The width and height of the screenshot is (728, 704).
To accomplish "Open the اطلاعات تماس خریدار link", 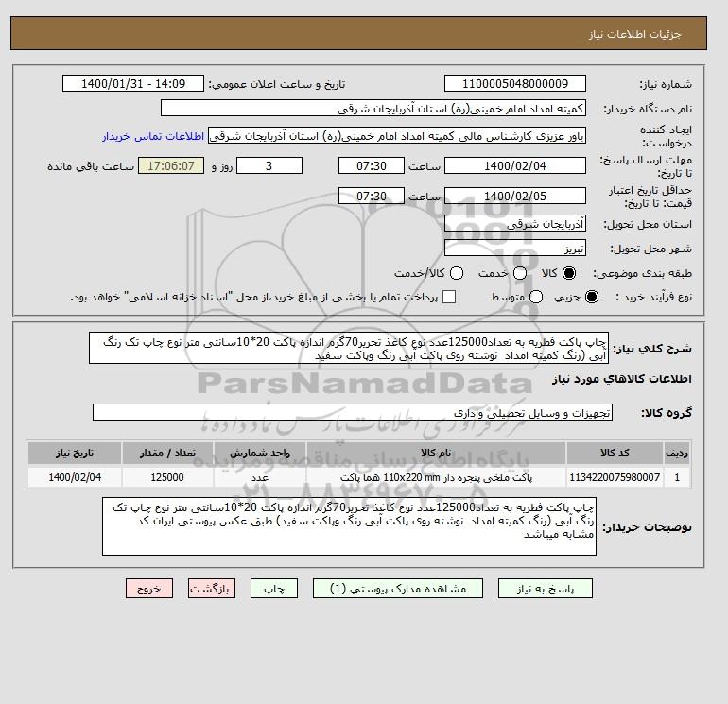I will 153,136.
